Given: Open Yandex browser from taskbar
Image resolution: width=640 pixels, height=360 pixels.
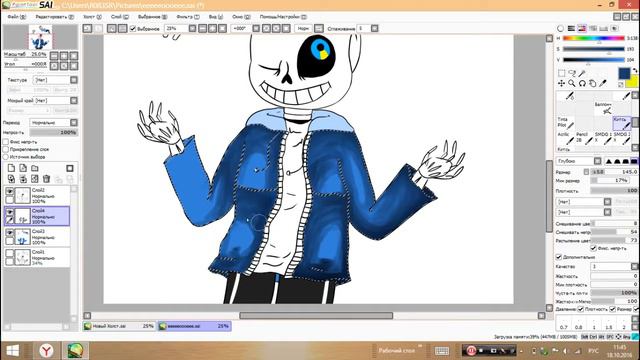Looking at the screenshot, I should point(47,351).
